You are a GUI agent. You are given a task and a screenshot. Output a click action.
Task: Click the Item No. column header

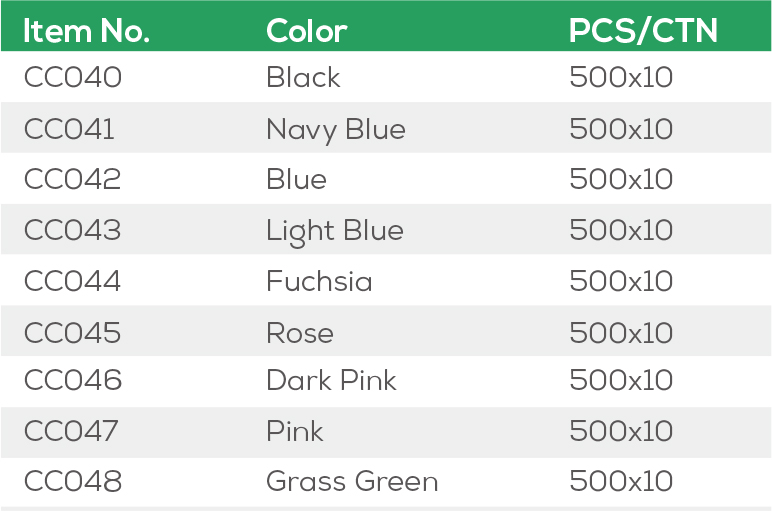click(x=86, y=32)
